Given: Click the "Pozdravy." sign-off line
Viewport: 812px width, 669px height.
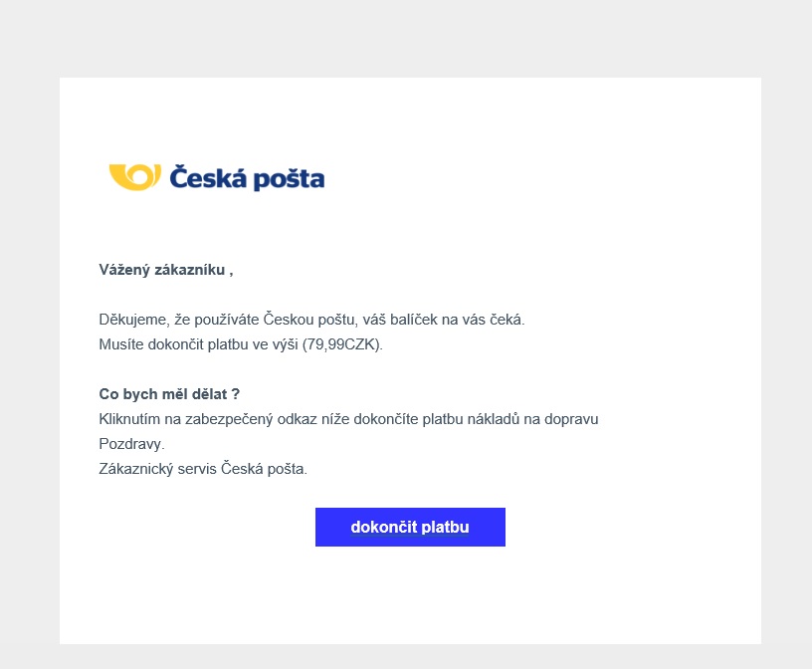Looking at the screenshot, I should (131, 444).
